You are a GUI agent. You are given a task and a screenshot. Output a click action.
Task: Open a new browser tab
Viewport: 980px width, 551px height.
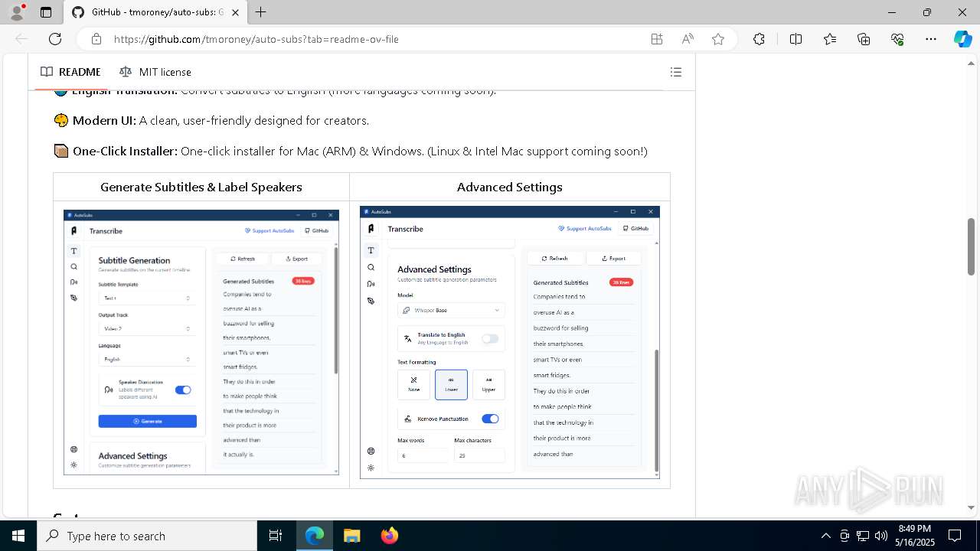[x=261, y=12]
